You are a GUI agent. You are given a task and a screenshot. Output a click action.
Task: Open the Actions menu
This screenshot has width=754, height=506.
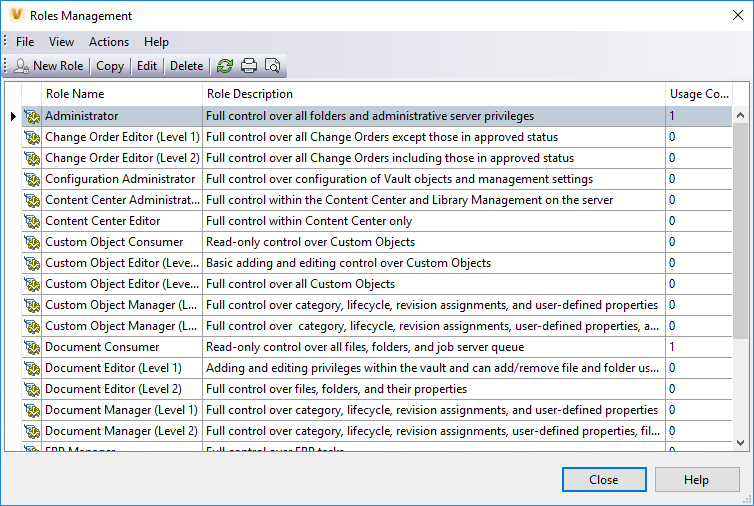[x=109, y=42]
